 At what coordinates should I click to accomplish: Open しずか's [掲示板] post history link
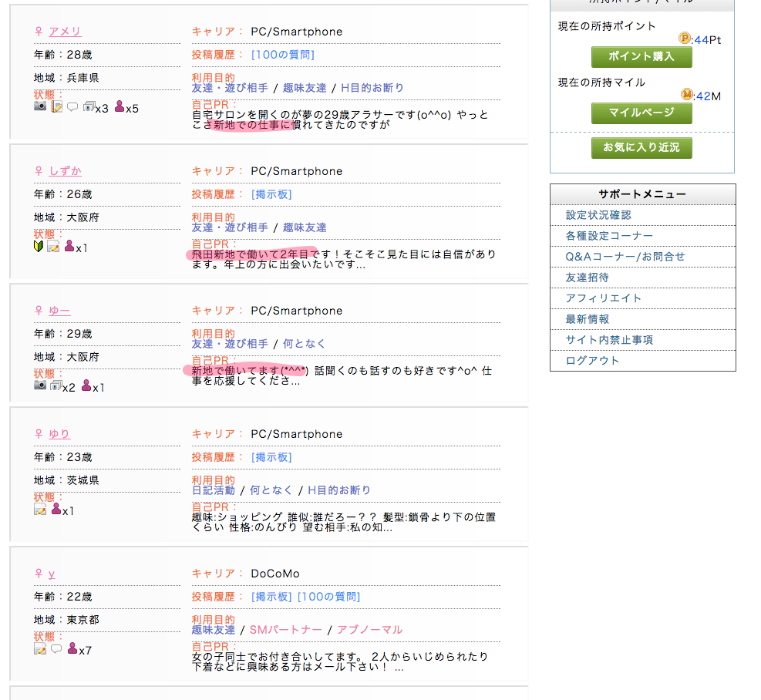pyautogui.click(x=271, y=194)
